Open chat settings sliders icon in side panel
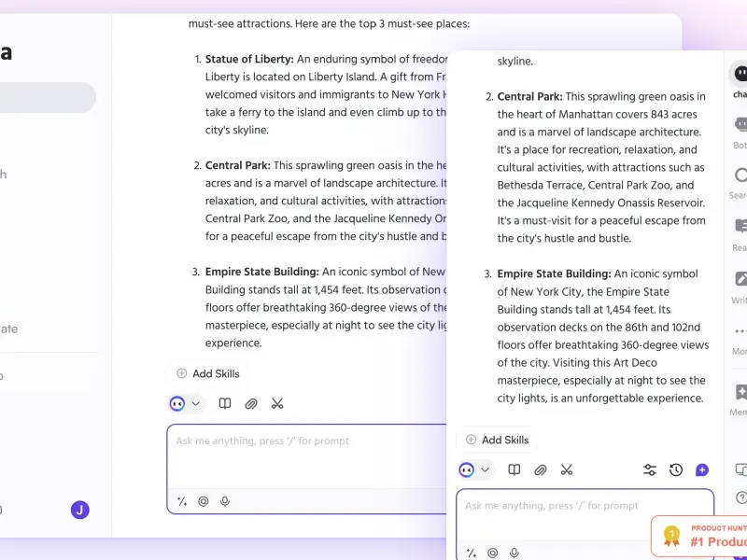 [x=650, y=470]
